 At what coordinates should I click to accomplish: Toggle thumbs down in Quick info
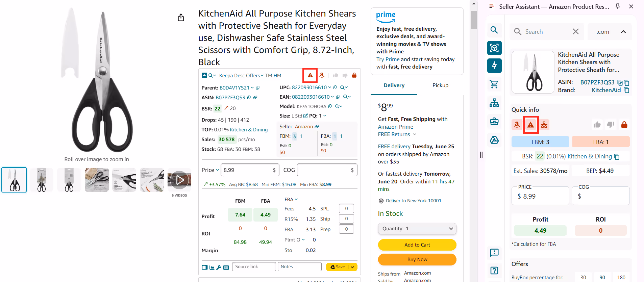[x=611, y=125]
